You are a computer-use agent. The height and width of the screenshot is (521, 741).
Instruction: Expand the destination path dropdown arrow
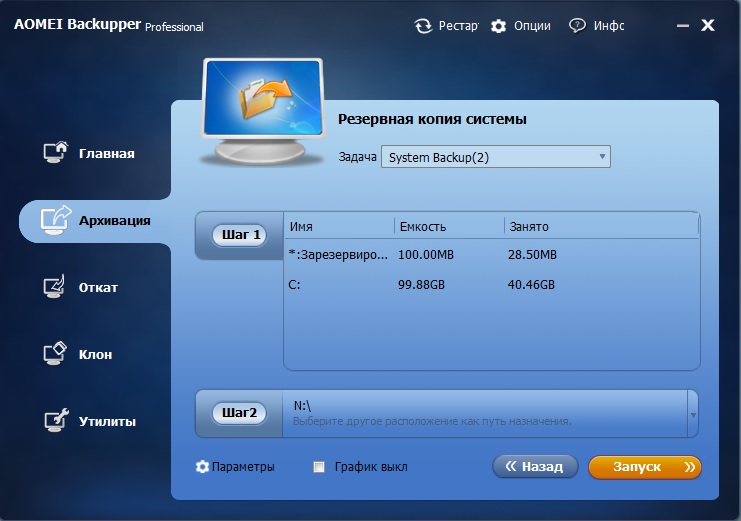[x=693, y=415]
